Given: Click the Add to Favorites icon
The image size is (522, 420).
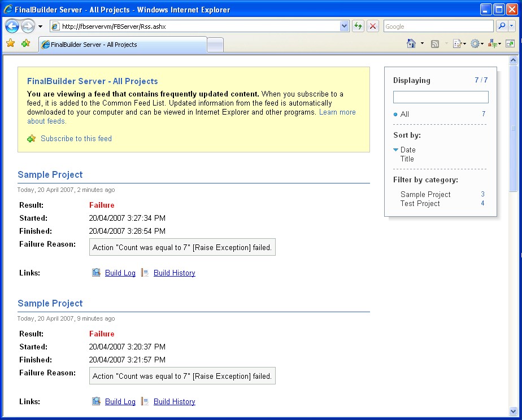Looking at the screenshot, I should (x=25, y=43).
